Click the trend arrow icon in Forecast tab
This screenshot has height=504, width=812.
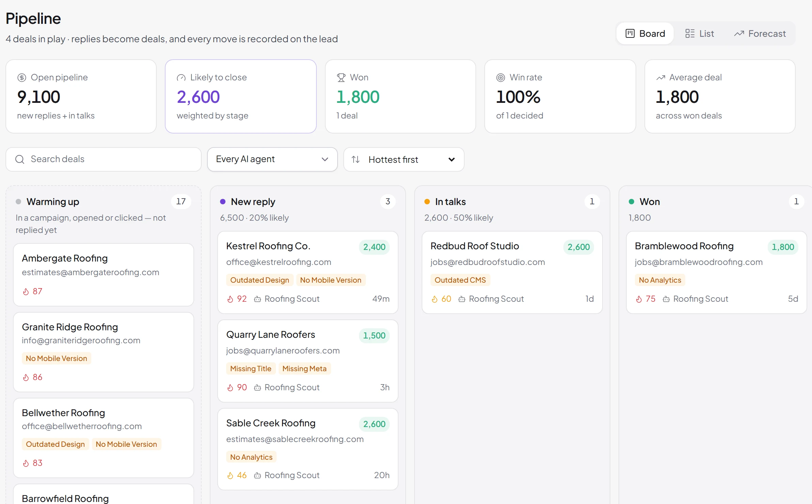[739, 33]
